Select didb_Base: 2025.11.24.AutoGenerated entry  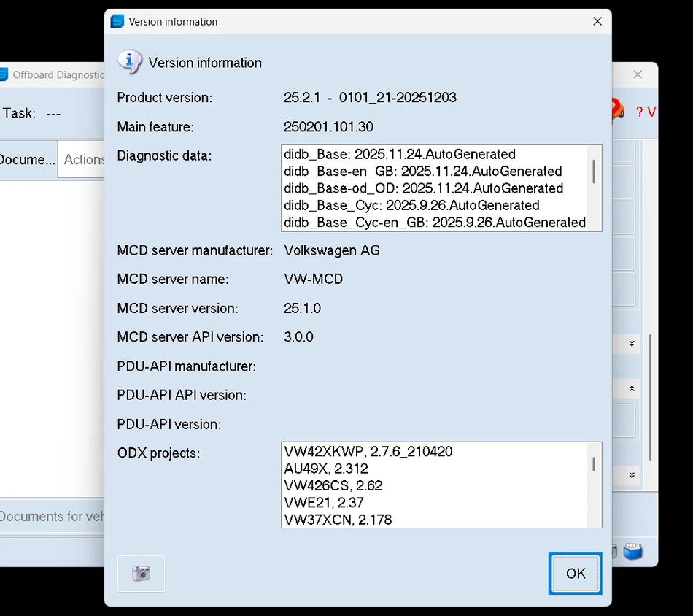pos(400,154)
